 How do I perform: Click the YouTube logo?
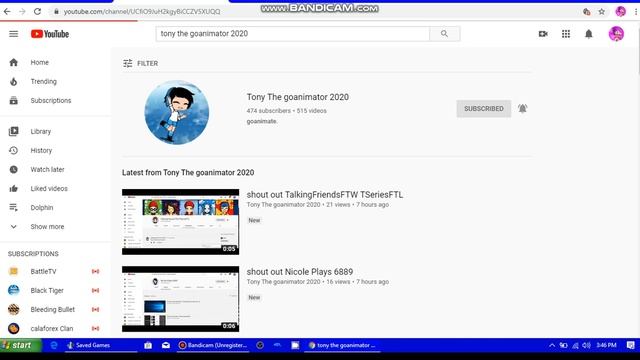tap(50, 34)
